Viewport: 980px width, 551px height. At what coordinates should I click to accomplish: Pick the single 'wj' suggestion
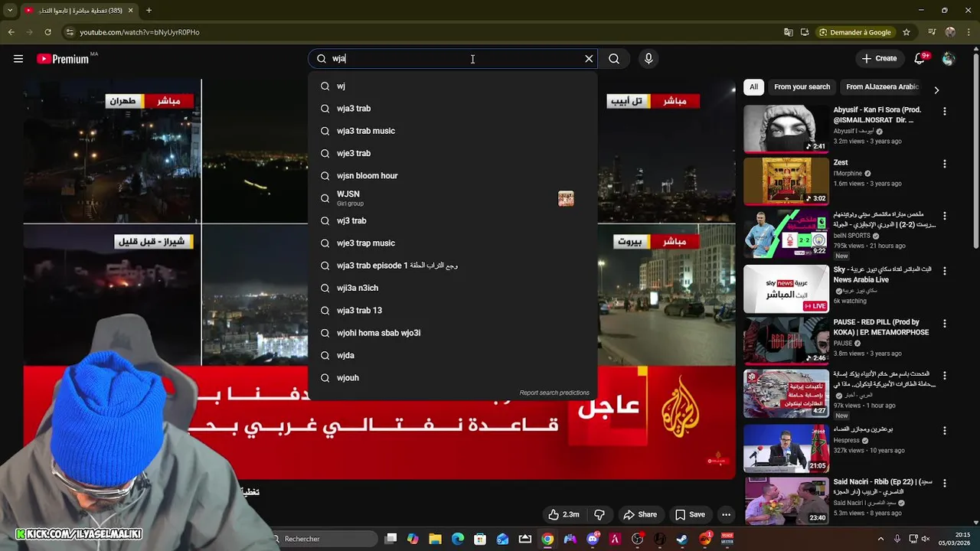point(452,86)
